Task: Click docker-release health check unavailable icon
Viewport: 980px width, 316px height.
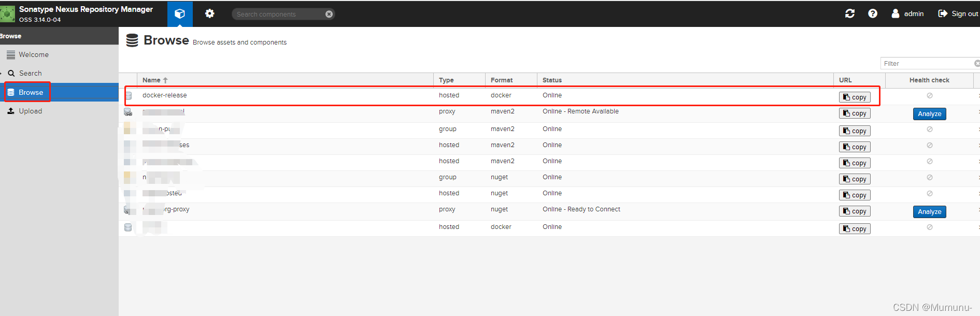Action: point(930,96)
